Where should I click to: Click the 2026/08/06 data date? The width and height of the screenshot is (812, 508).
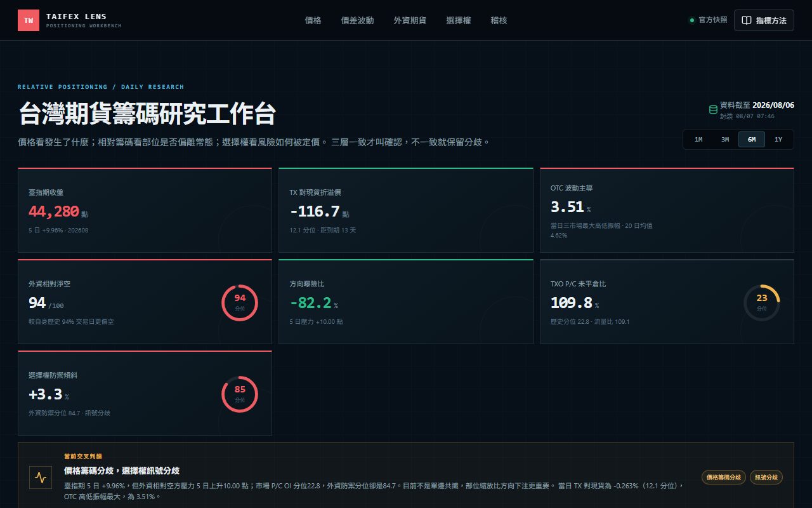coord(773,105)
